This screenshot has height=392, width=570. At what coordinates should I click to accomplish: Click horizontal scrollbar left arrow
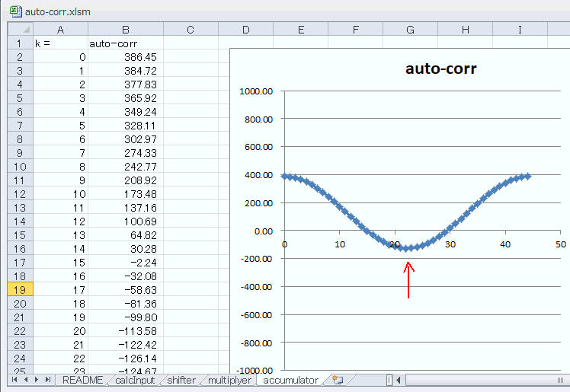pyautogui.click(x=399, y=380)
